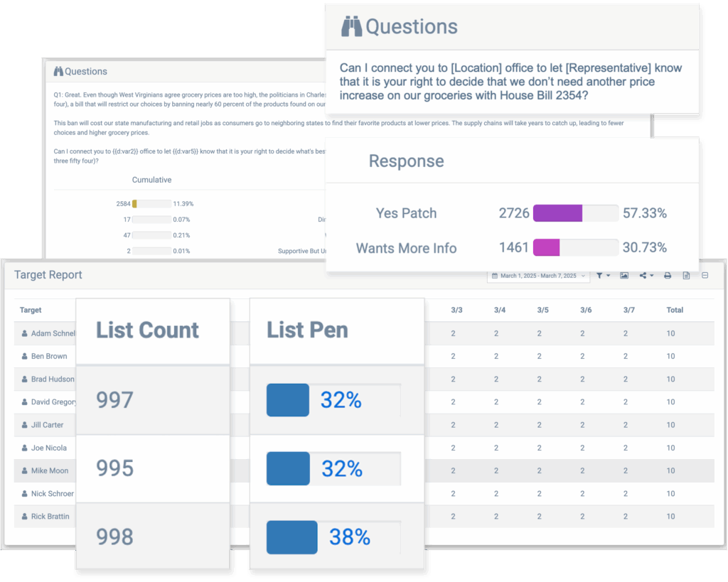The height and width of the screenshot is (582, 728).
Task: Open the filter funnel dropdown
Action: 603,276
